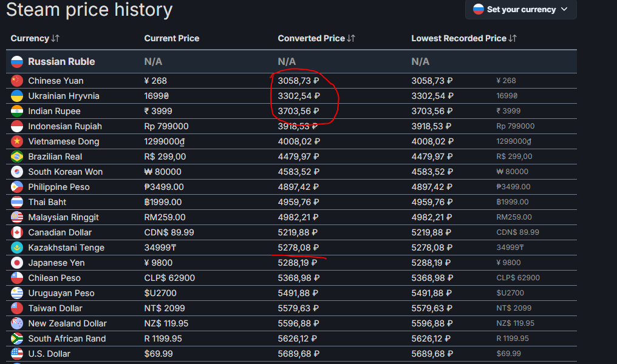Click the Brazilian Real flag icon
This screenshot has height=364, width=617.
coord(17,157)
